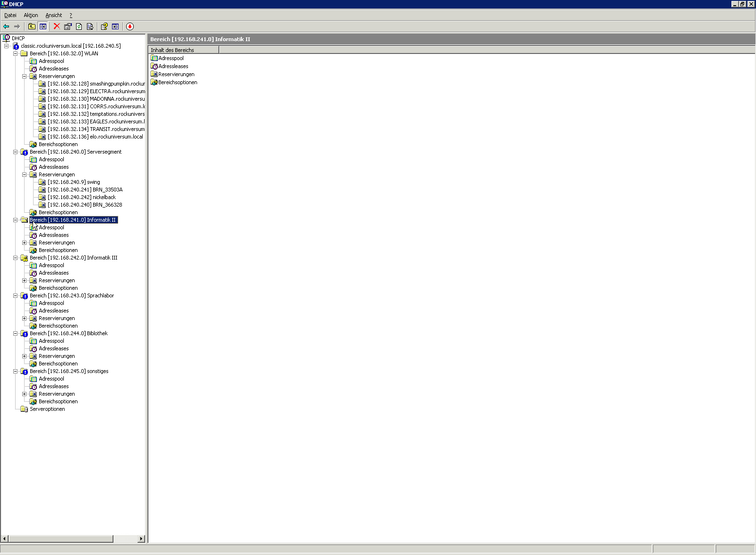This screenshot has height=555, width=756.
Task: Expand Reservierungen under sonstiges scope
Action: pyautogui.click(x=24, y=394)
